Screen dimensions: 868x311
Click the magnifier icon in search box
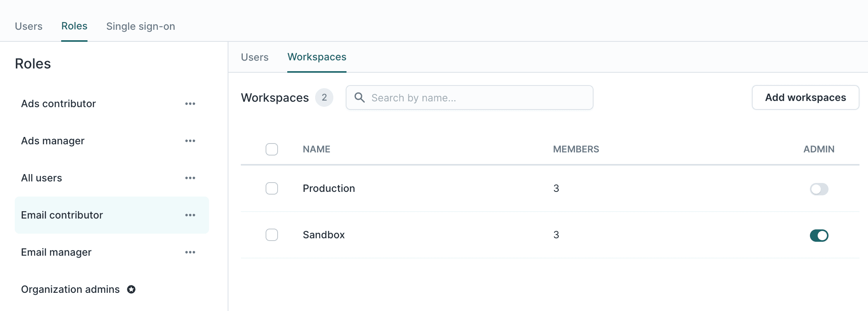[x=360, y=97]
